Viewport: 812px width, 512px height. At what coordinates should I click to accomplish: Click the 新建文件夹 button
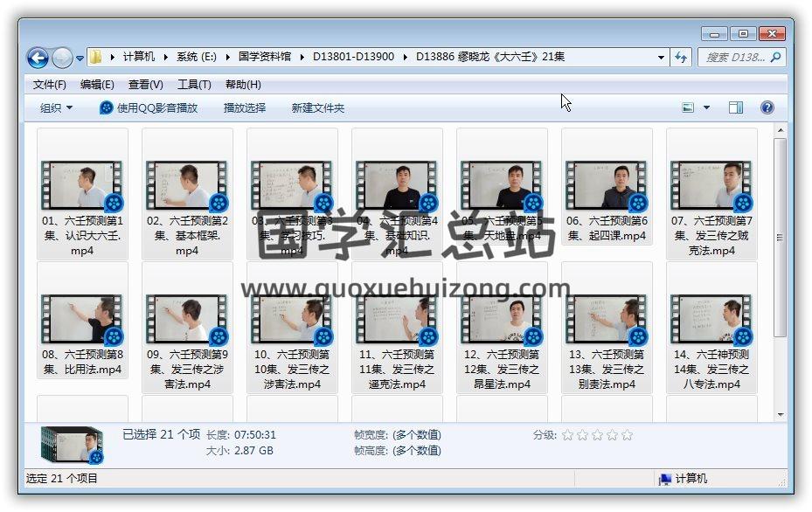[317, 107]
